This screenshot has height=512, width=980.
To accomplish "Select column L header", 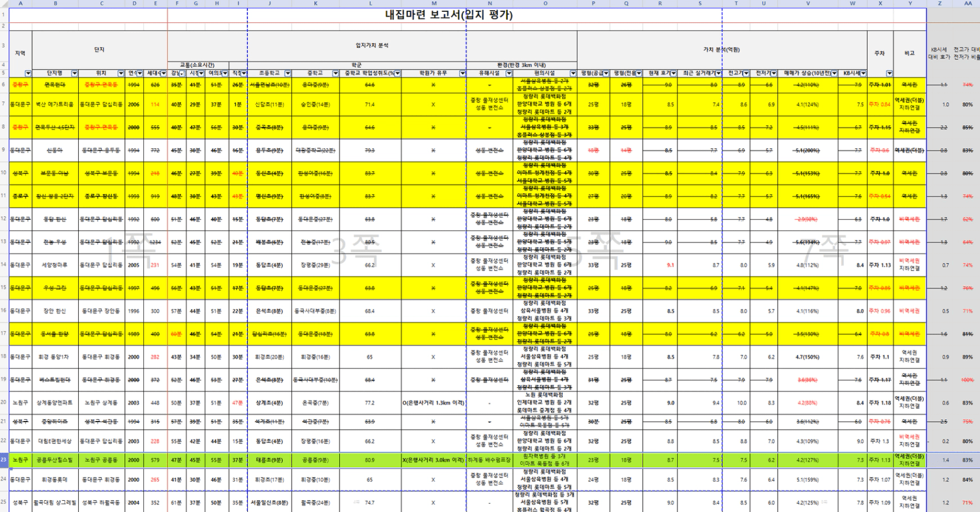I will [371, 4].
